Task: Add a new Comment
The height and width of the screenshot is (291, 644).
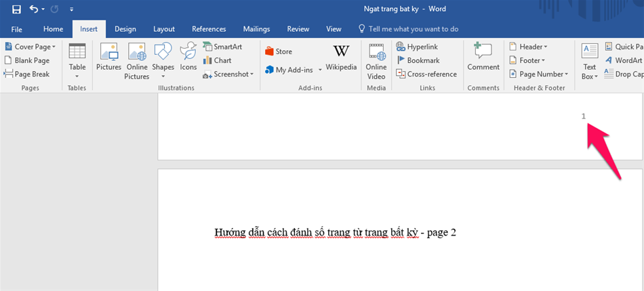Action: tap(483, 58)
